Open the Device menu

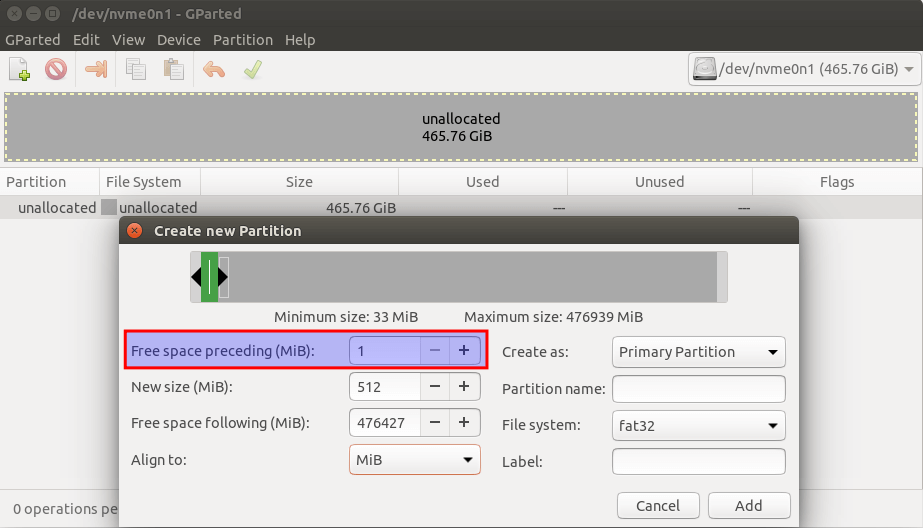(179, 40)
